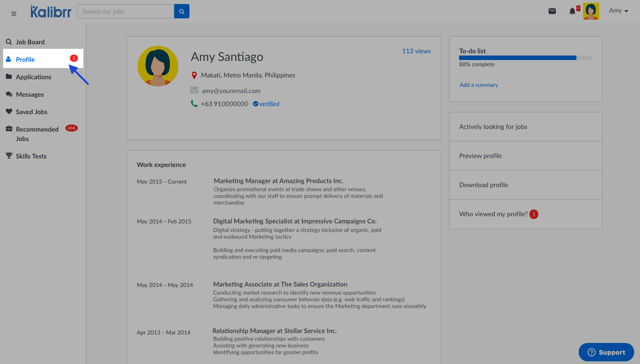Open Job Board in sidebar

30,42
